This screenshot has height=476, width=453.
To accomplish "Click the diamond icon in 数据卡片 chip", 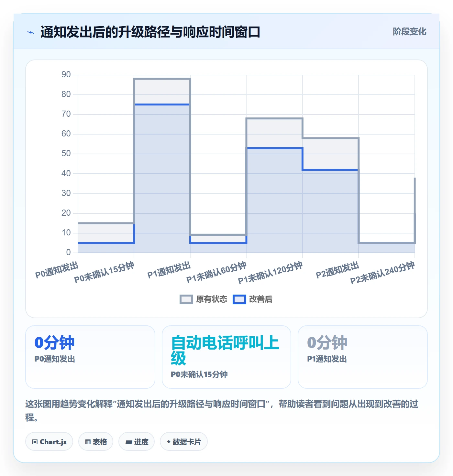I will (x=169, y=441).
